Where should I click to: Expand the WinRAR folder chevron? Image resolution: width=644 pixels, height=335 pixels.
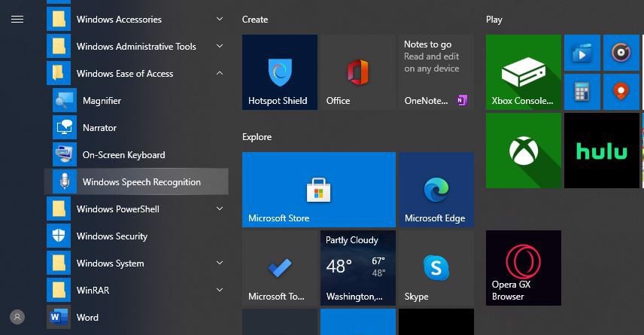[220, 290]
